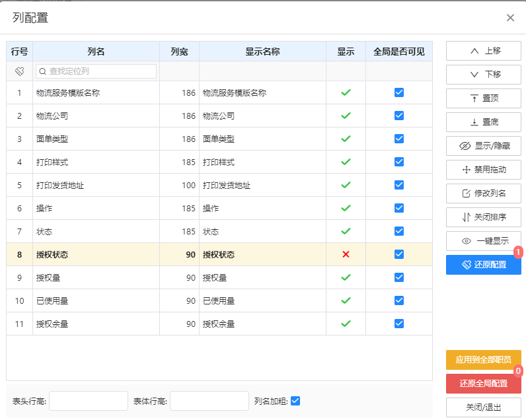
Task: Click green checkmark for 打印样式 row
Action: pyautogui.click(x=346, y=162)
